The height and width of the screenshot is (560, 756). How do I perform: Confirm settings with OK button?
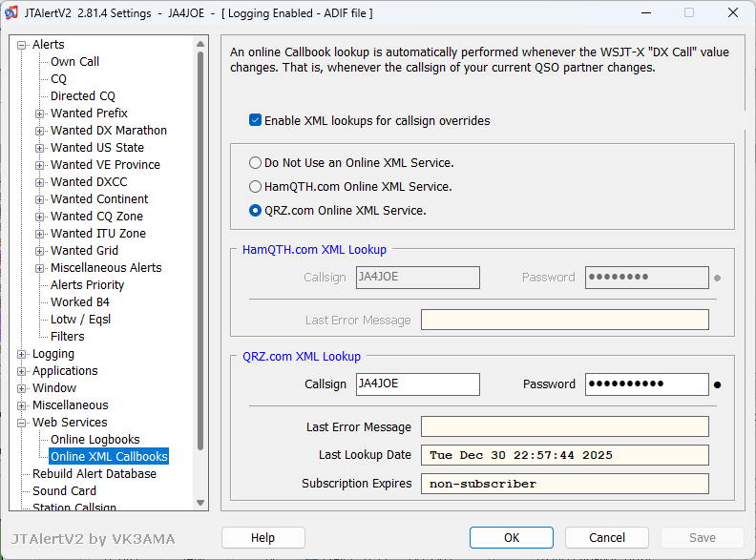pyautogui.click(x=512, y=537)
